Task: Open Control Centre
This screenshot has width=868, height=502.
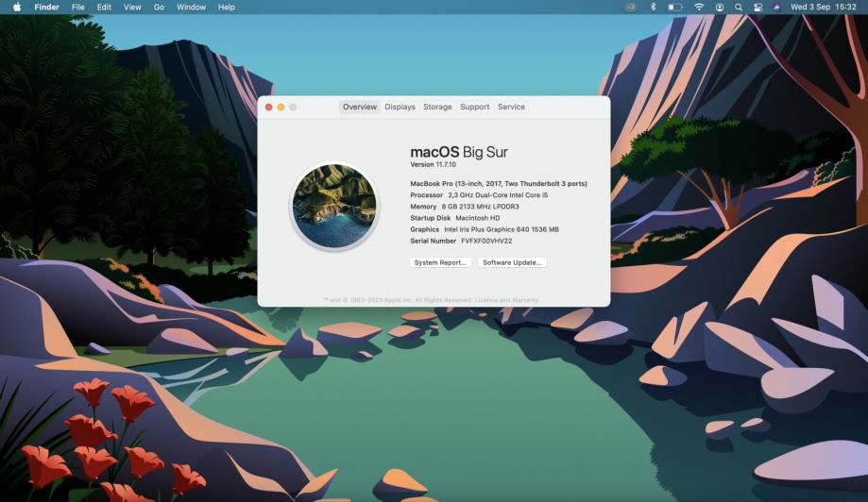Action: coord(757,8)
